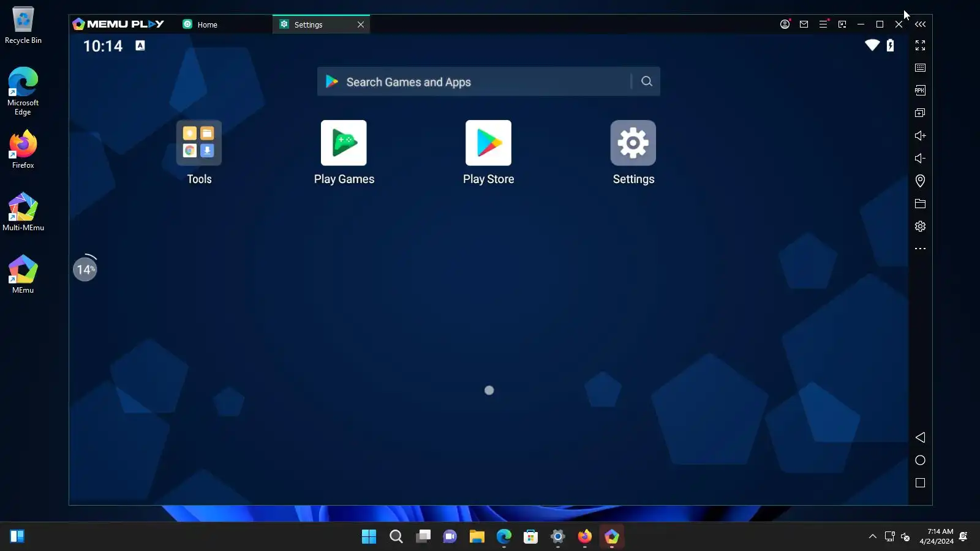980x551 pixels.
Task: Click the Search Games and Apps field
Action: coord(488,81)
